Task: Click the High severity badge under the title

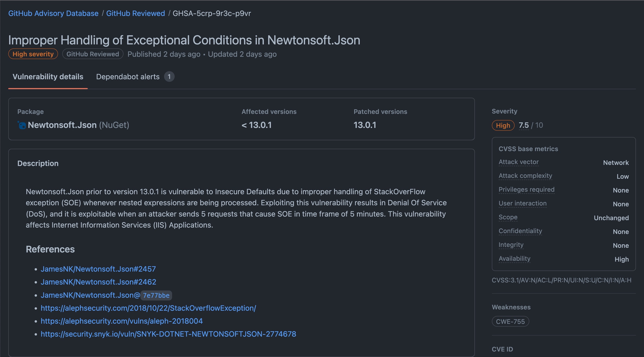Action: 33,54
